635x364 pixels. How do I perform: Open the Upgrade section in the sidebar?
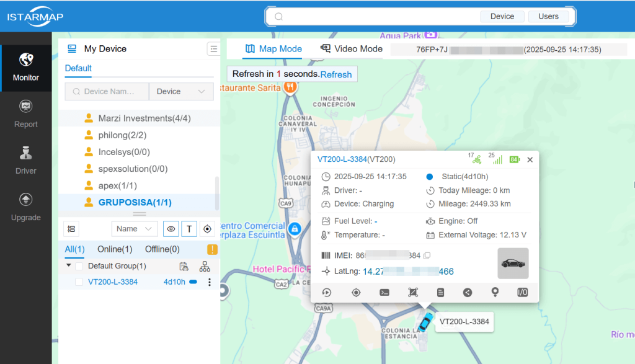pos(25,206)
